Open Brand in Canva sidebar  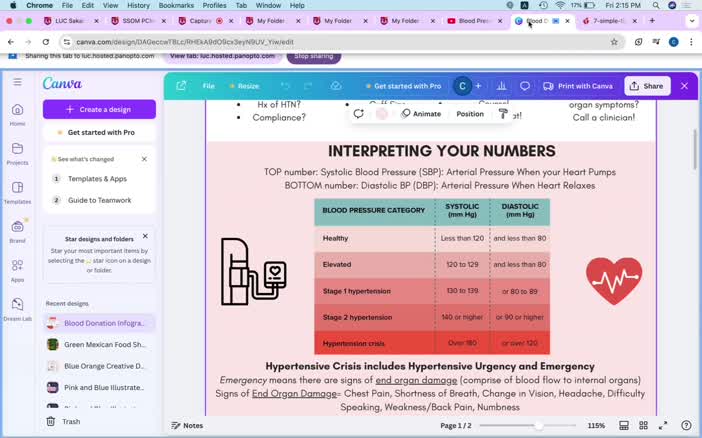17,232
